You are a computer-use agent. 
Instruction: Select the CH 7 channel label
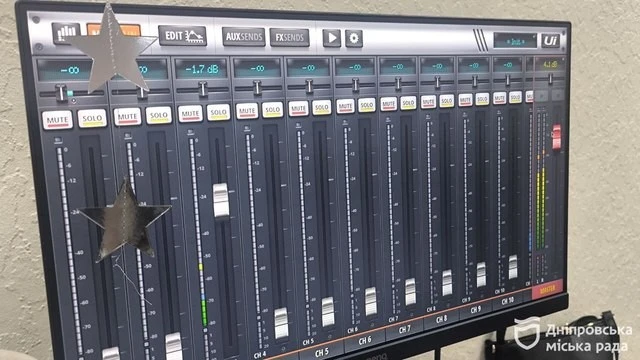[x=404, y=329]
